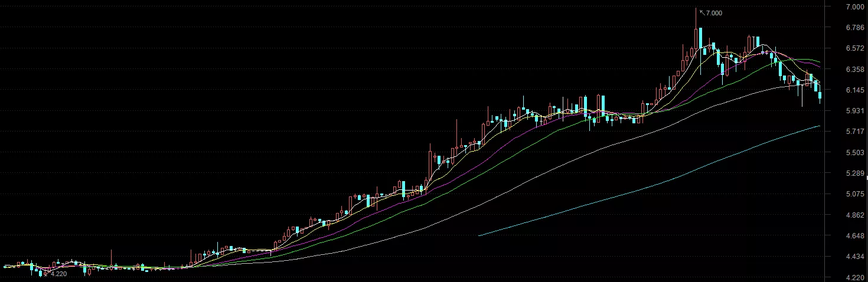The image size is (868, 282).
Task: Click the left start of the cyan average line
Action: pos(479,235)
